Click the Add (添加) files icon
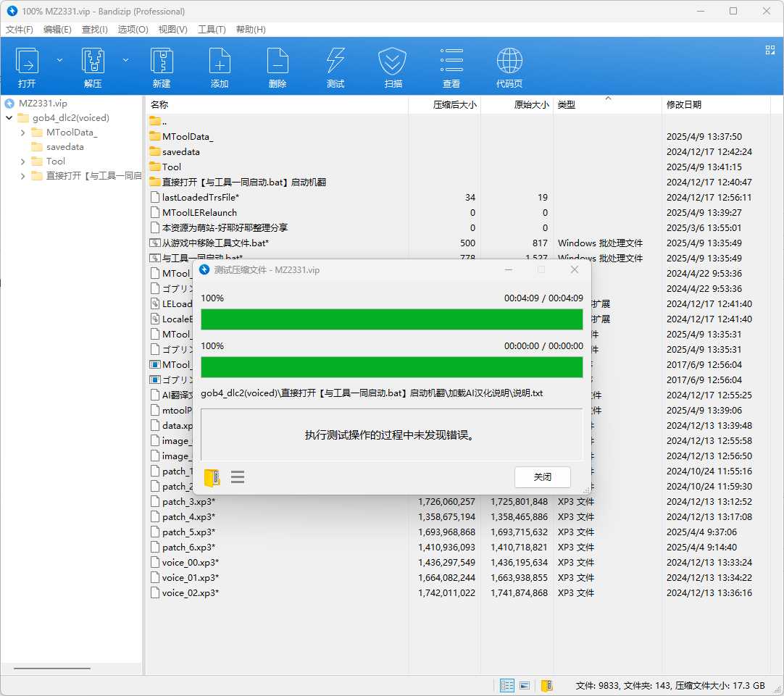Screen dimensions: 784x696 220,62
